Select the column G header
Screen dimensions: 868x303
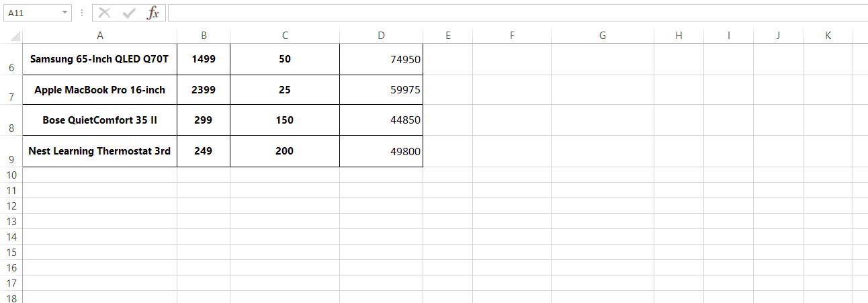coord(602,36)
